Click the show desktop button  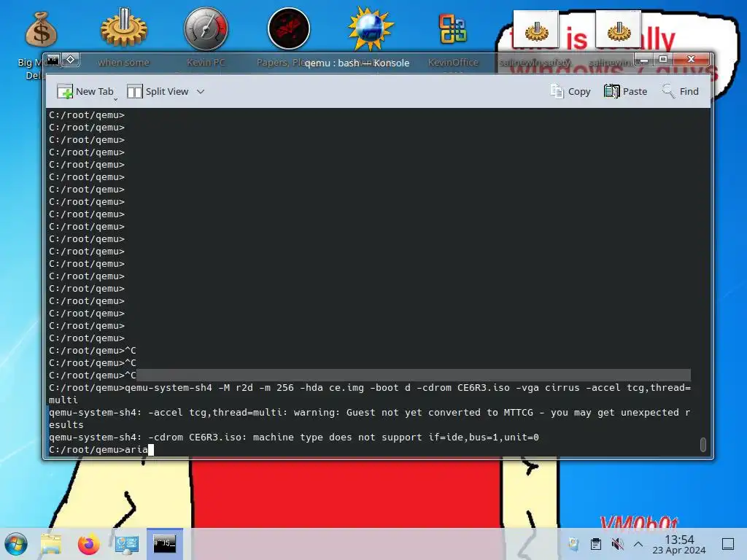click(728, 544)
